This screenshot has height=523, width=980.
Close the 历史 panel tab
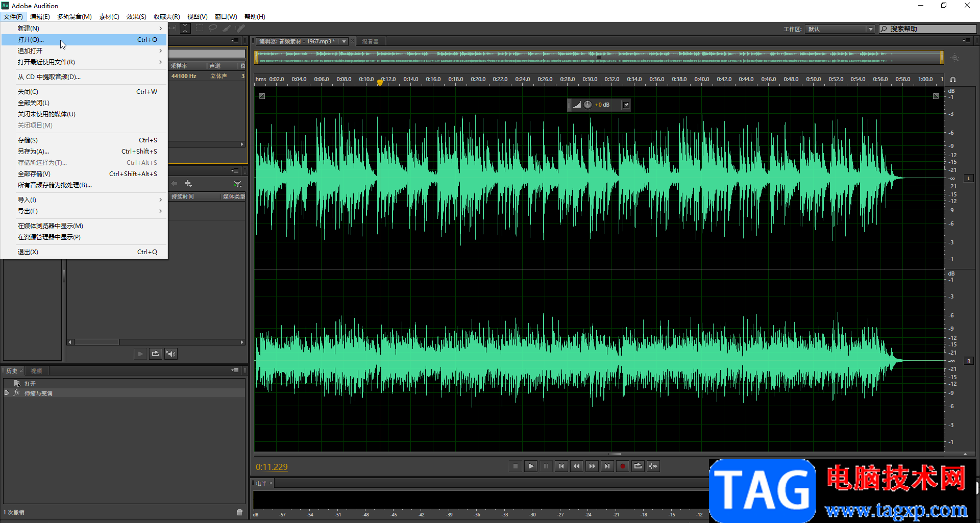coord(21,371)
